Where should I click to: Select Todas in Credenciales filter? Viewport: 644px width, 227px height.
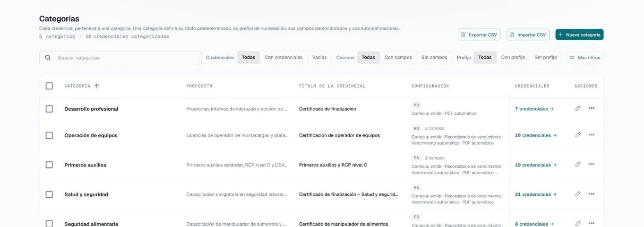point(249,58)
